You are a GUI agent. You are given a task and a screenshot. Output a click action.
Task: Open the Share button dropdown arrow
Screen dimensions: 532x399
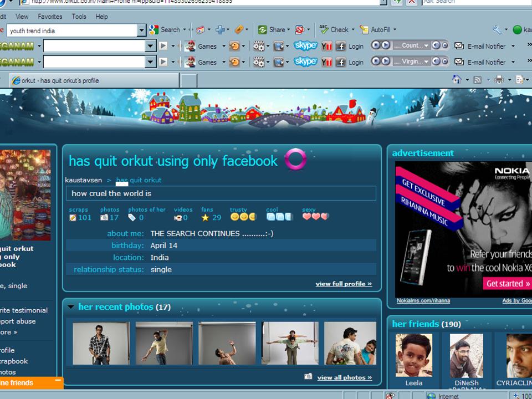(288, 30)
